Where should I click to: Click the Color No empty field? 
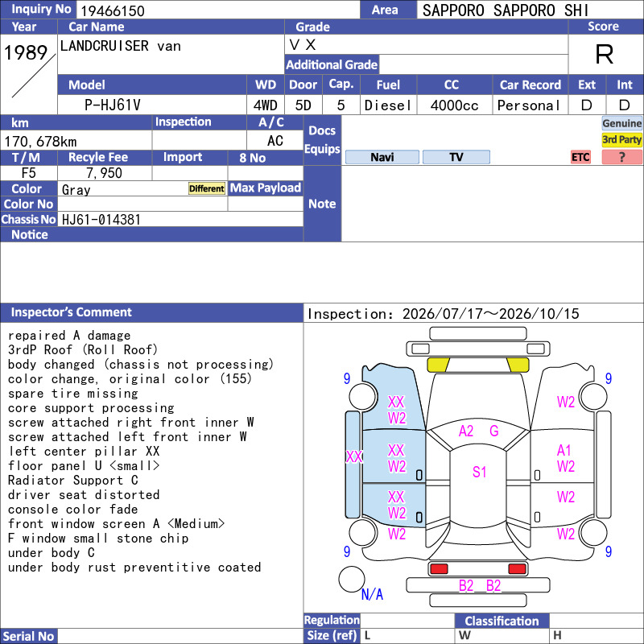coord(142,204)
